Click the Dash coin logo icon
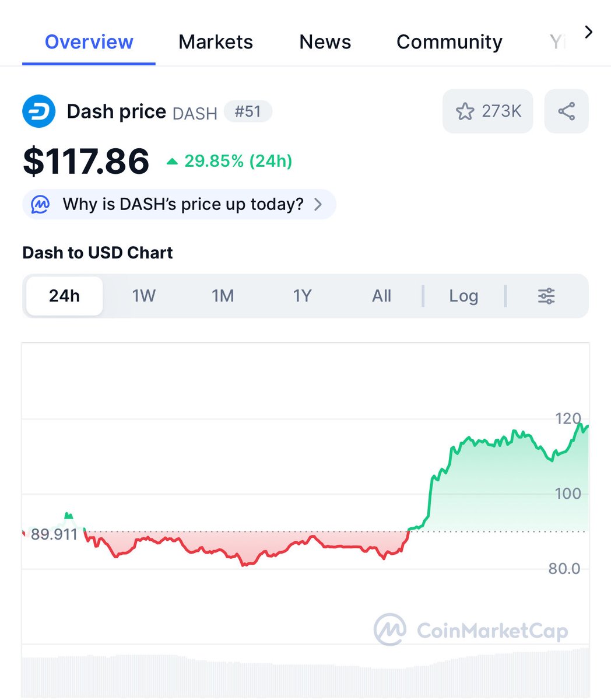 39,111
